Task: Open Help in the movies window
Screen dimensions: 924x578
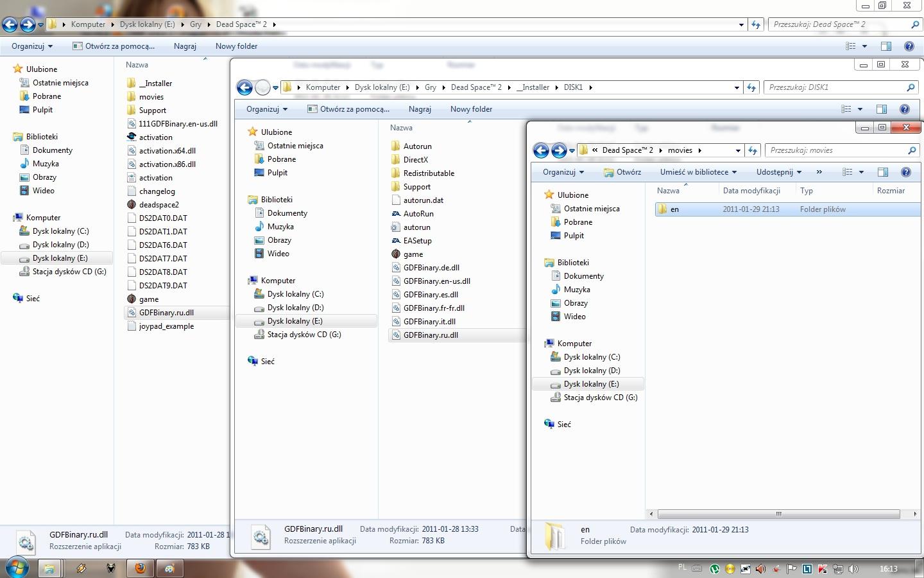Action: 906,172
